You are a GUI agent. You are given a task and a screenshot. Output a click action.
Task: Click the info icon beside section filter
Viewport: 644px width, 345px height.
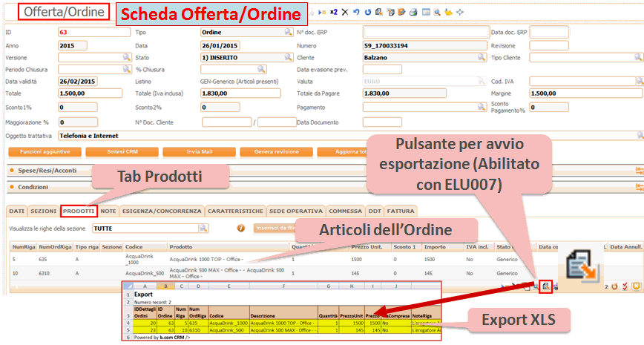pos(240,229)
